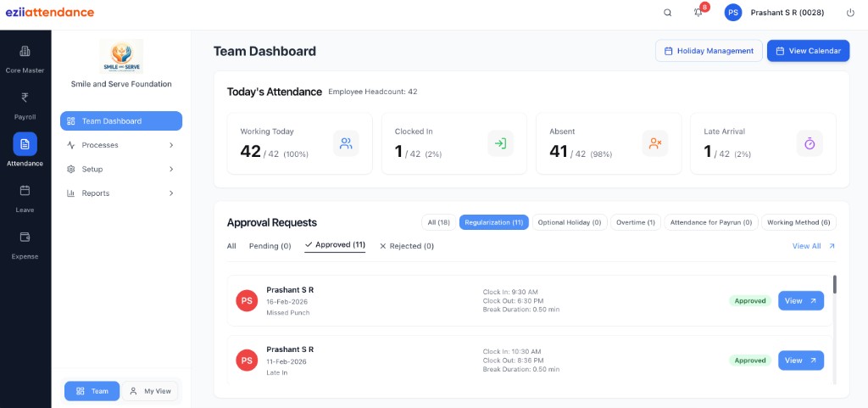
Task: Click the Late Arrival stopwatch icon
Action: coord(810,143)
